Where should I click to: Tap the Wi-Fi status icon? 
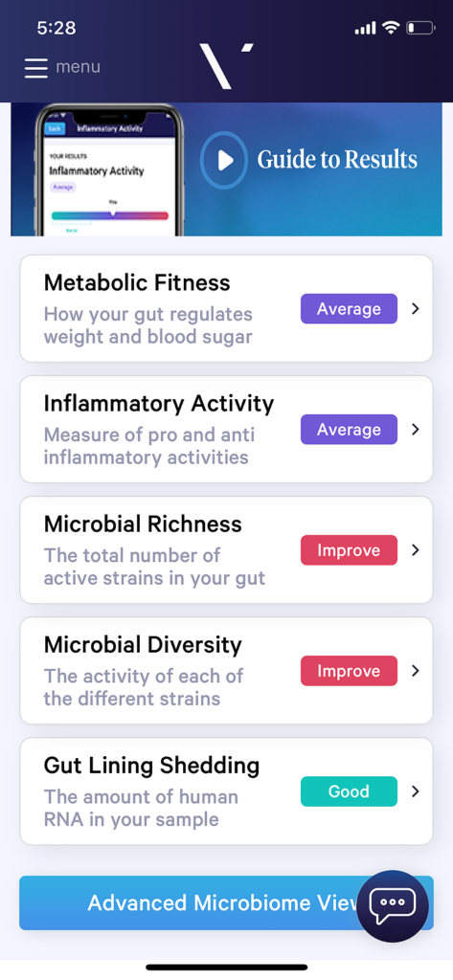point(391,28)
